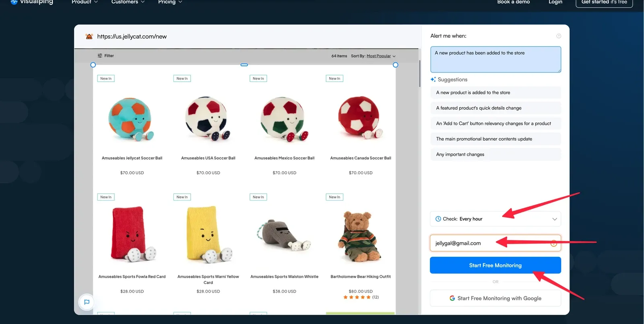Click the star rating with 12 reviews
644x324 pixels.
361,297
